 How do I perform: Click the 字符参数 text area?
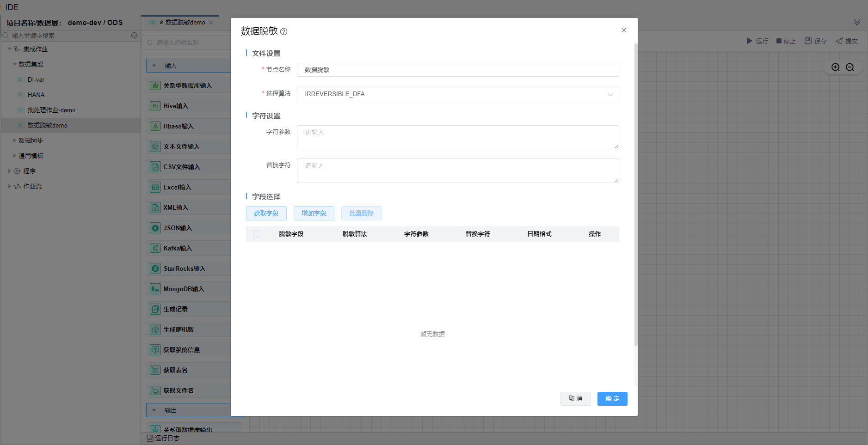tap(457, 137)
